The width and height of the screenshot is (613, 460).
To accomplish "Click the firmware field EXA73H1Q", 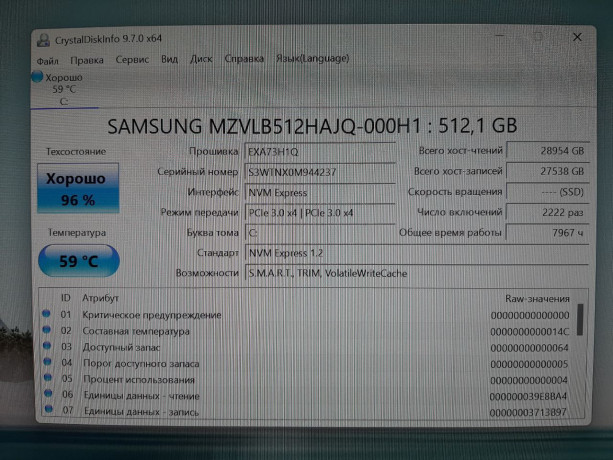I will (x=320, y=152).
